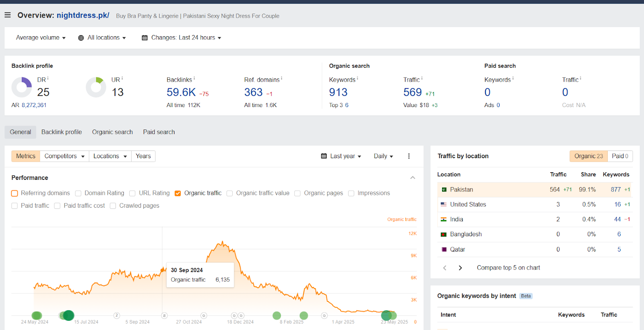Click the Domain Rating donut chart
Image resolution: width=644 pixels, height=330 pixels.
pyautogui.click(x=22, y=87)
